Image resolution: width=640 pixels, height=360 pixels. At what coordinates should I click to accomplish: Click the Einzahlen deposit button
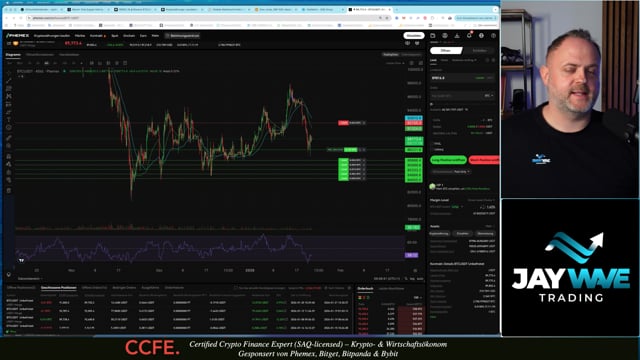[414, 36]
